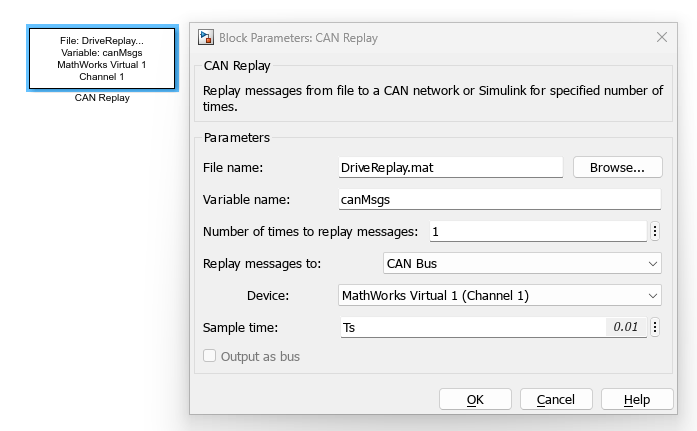The image size is (697, 431).
Task: Click the block description text about replaying messages
Action: click(432, 98)
